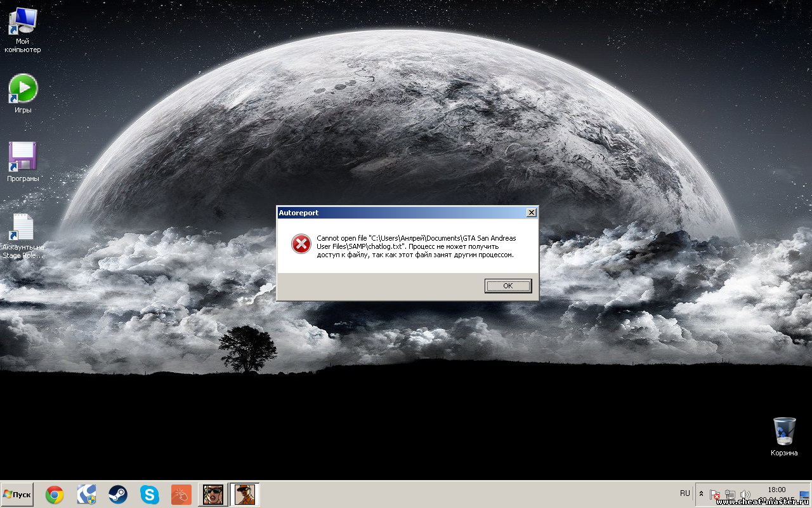Open the network connection tray icon

click(730, 495)
